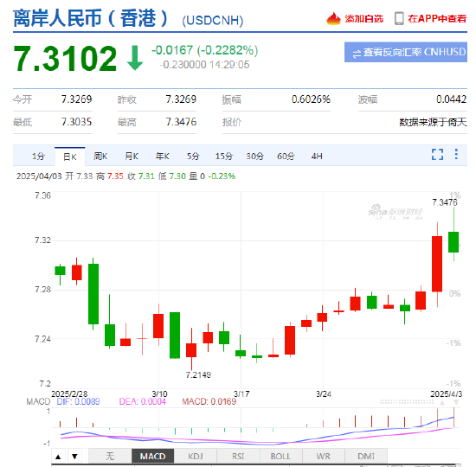476x467 pixels.
Task: Click 波幅 value 0.0442
Action: [452, 99]
